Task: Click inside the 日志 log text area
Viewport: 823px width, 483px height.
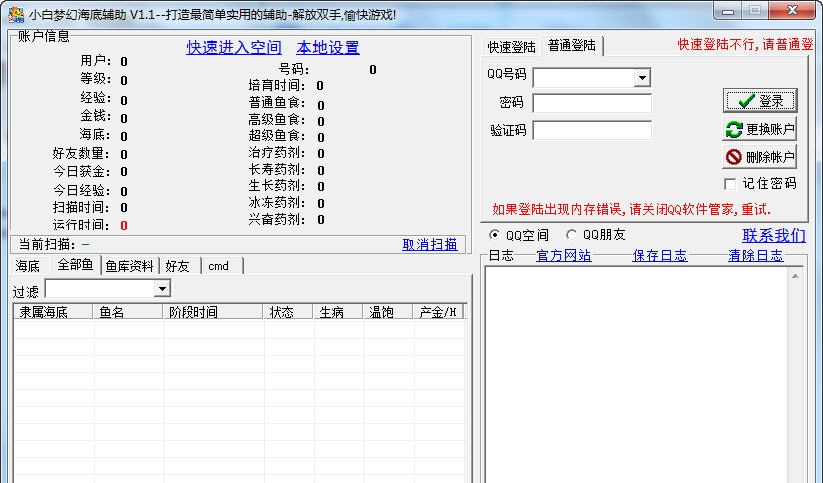Action: (637, 375)
